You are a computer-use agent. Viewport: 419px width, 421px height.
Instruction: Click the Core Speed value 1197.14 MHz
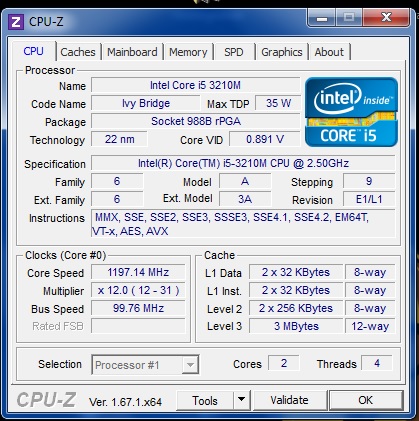[138, 272]
